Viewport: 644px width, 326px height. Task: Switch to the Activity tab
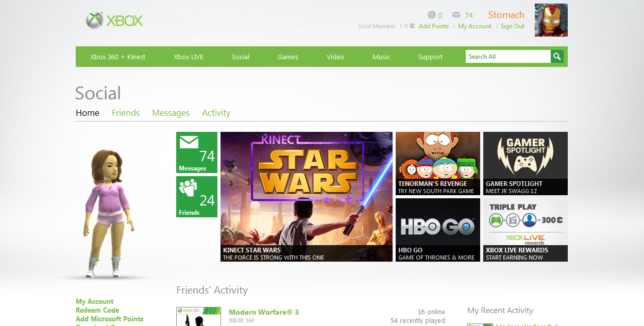point(216,113)
